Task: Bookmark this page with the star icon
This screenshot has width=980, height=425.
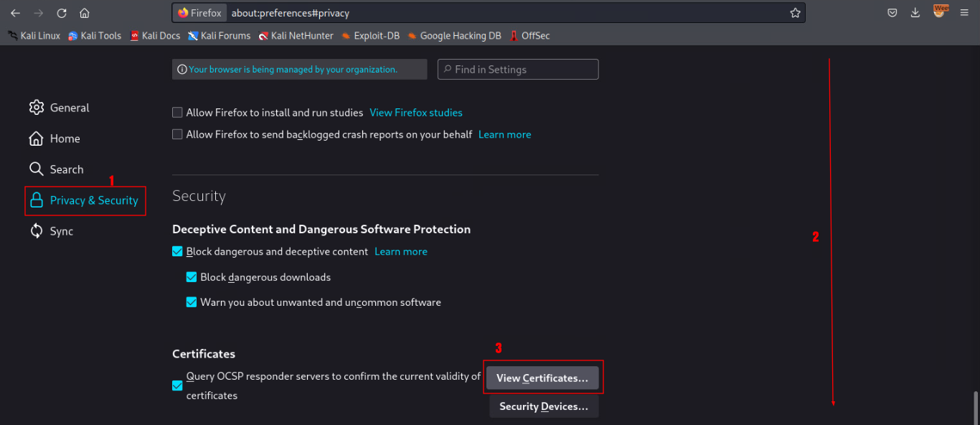Action: (795, 13)
